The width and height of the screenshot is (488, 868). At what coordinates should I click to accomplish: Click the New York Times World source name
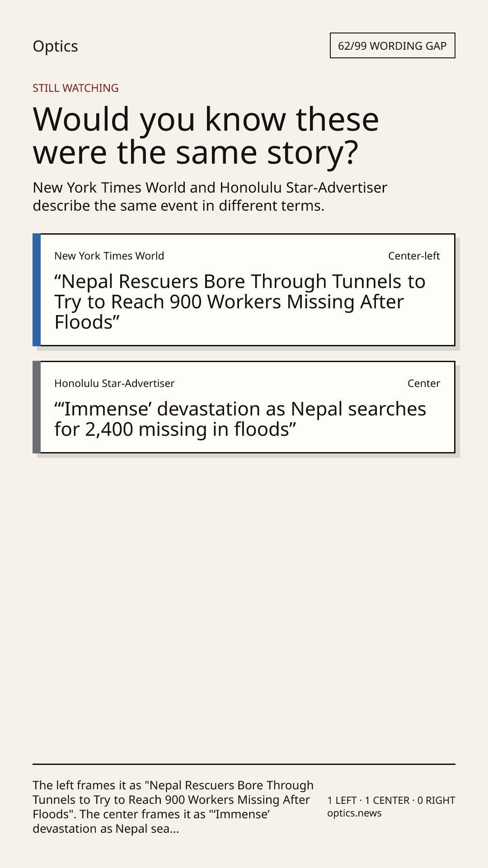click(109, 256)
